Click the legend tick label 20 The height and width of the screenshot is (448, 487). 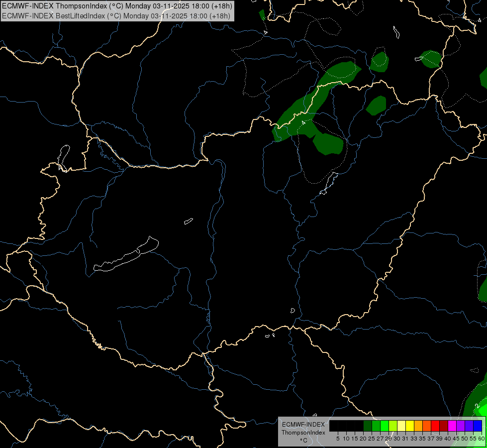pos(363,439)
